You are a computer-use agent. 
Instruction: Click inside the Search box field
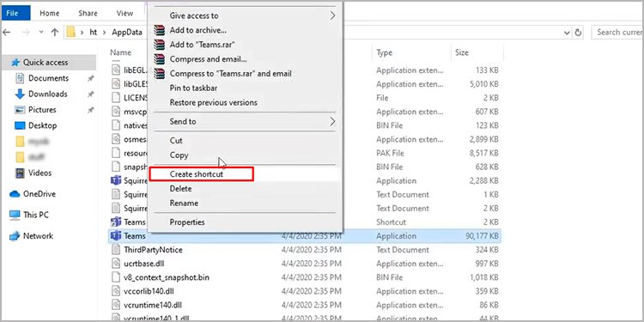point(617,33)
